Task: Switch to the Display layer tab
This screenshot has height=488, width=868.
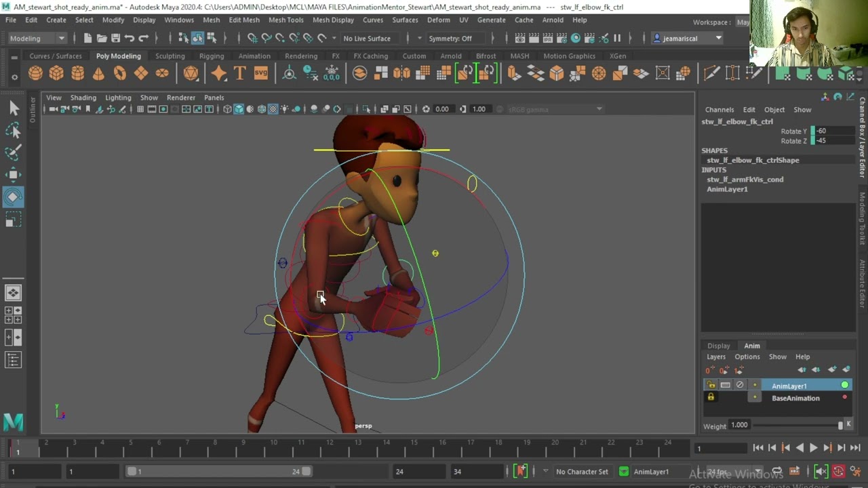Action: (719, 346)
